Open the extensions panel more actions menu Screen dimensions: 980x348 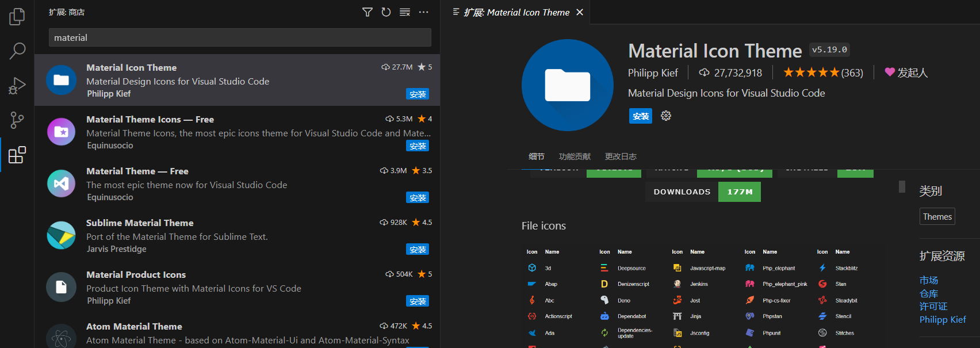click(x=424, y=12)
